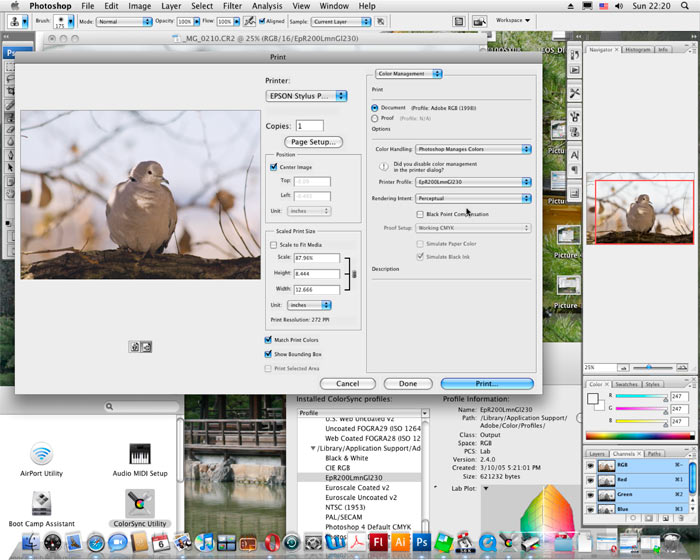Image resolution: width=700 pixels, height=560 pixels.
Task: Open Rendering Intent dropdown Perceptual
Action: 473,198
